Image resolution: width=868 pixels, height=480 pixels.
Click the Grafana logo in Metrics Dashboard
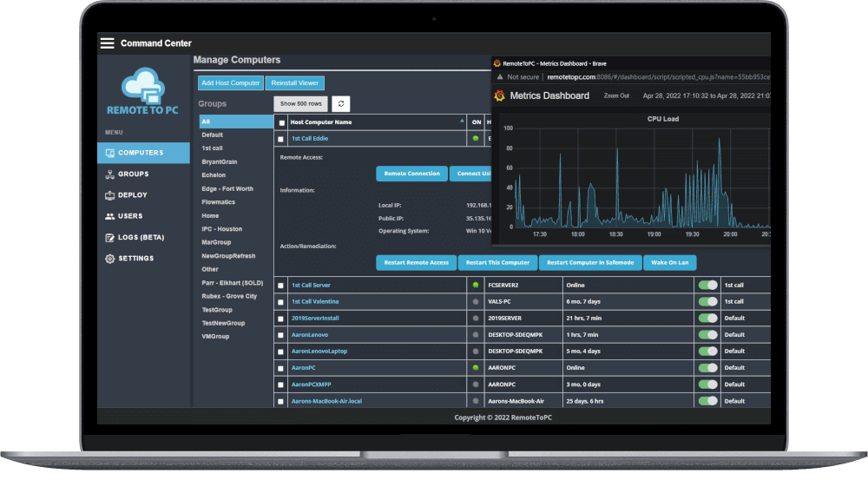(499, 95)
